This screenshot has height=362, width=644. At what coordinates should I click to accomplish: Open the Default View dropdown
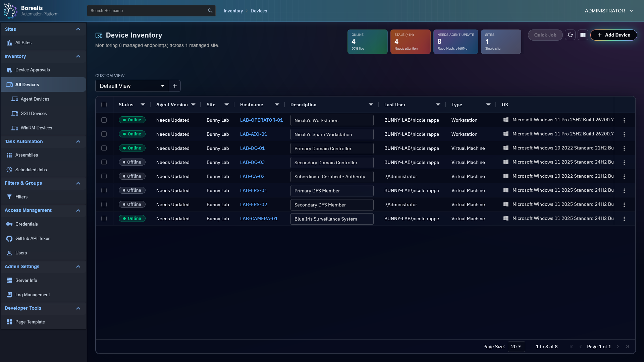pyautogui.click(x=132, y=86)
